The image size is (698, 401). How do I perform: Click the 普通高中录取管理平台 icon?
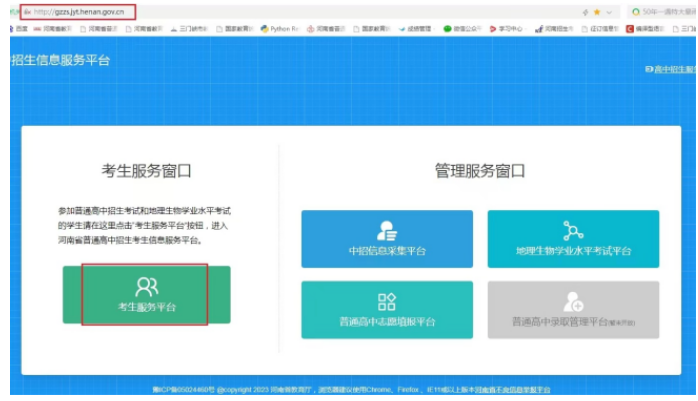tap(573, 301)
